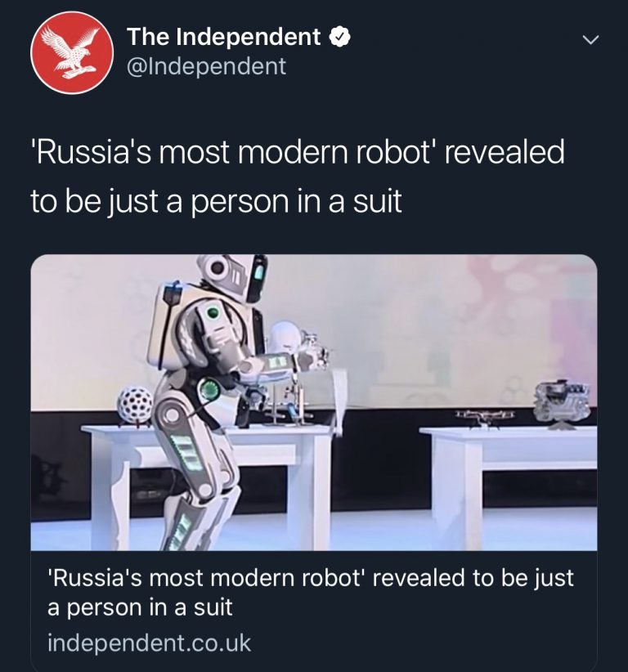
Task: Open the robot article preview image
Action: (x=314, y=402)
